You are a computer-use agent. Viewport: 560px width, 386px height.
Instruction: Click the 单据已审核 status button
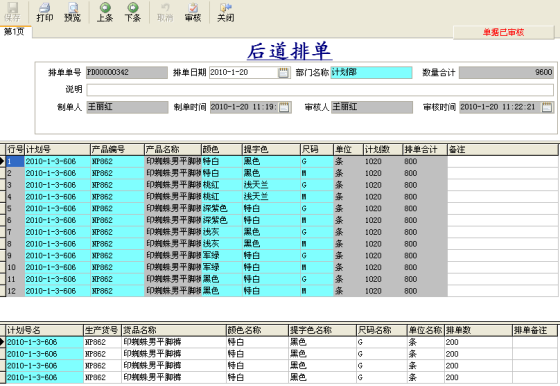503,32
